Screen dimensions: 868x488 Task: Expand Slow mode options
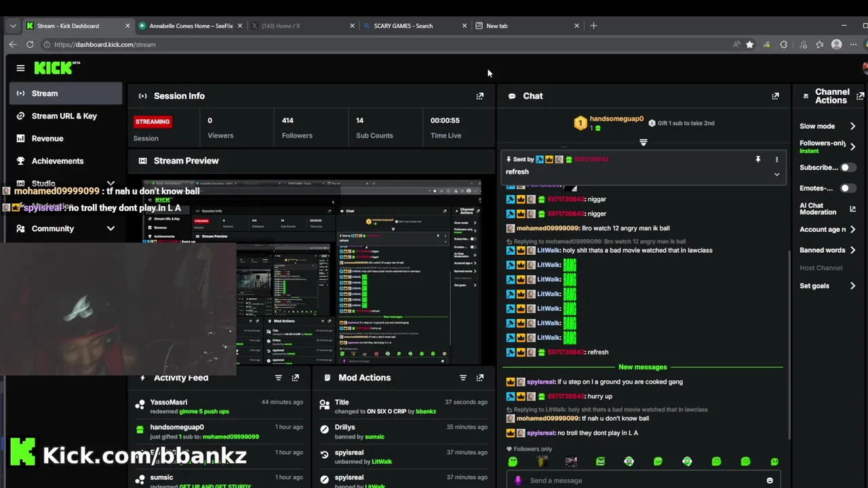coord(852,126)
